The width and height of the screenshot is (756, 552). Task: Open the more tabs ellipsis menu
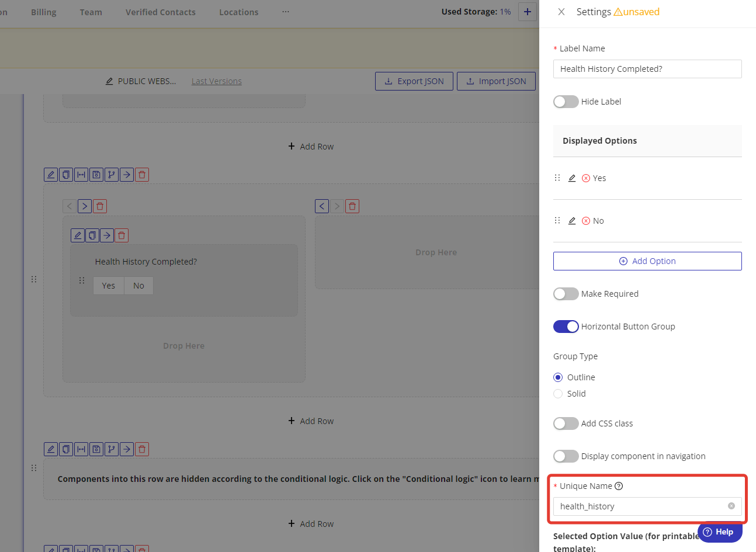(285, 12)
